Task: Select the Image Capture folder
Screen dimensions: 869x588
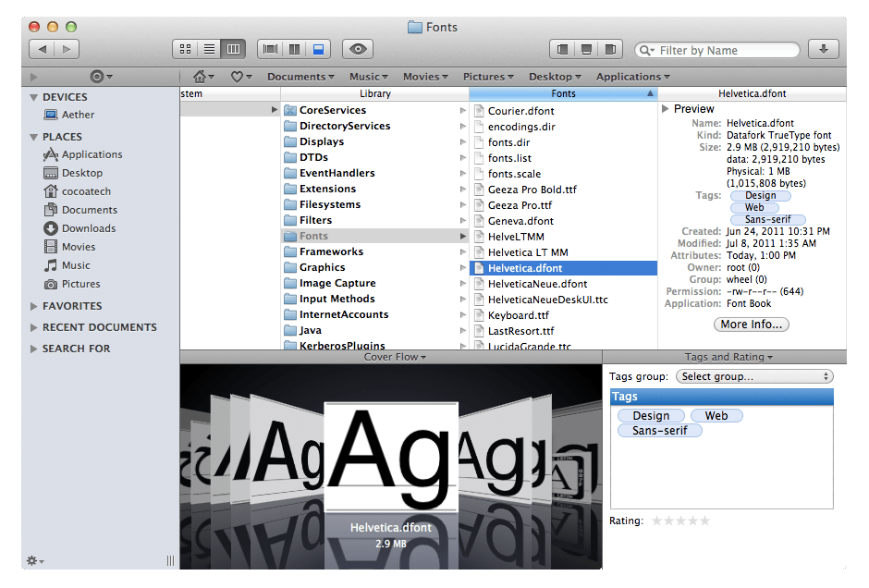Action: (375, 283)
